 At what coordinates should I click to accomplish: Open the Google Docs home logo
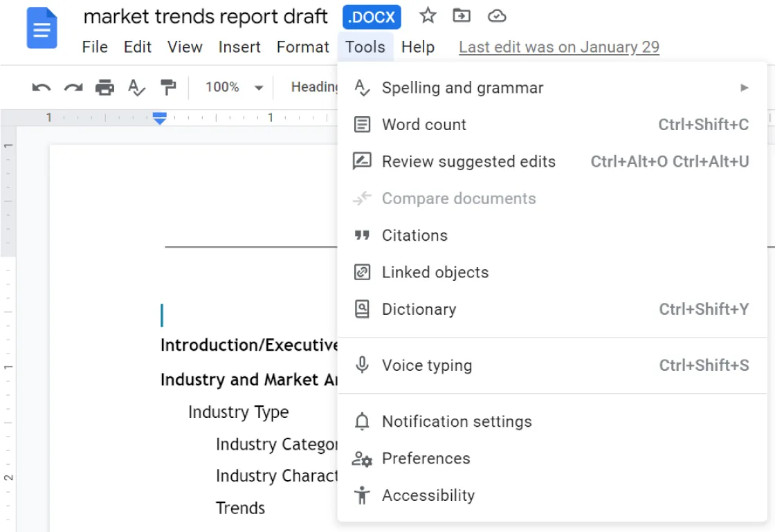(42, 28)
